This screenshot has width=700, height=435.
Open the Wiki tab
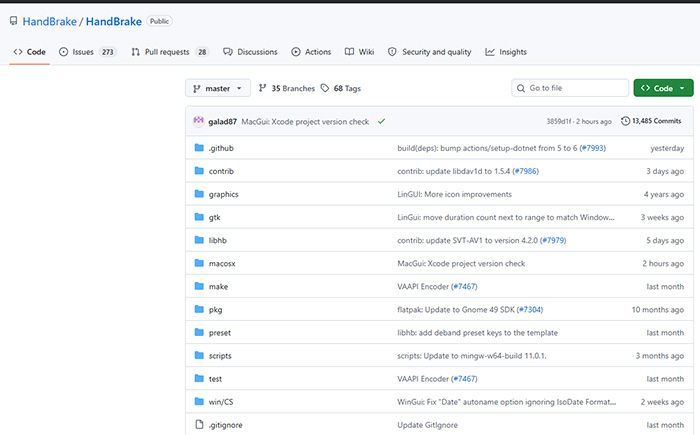click(359, 52)
